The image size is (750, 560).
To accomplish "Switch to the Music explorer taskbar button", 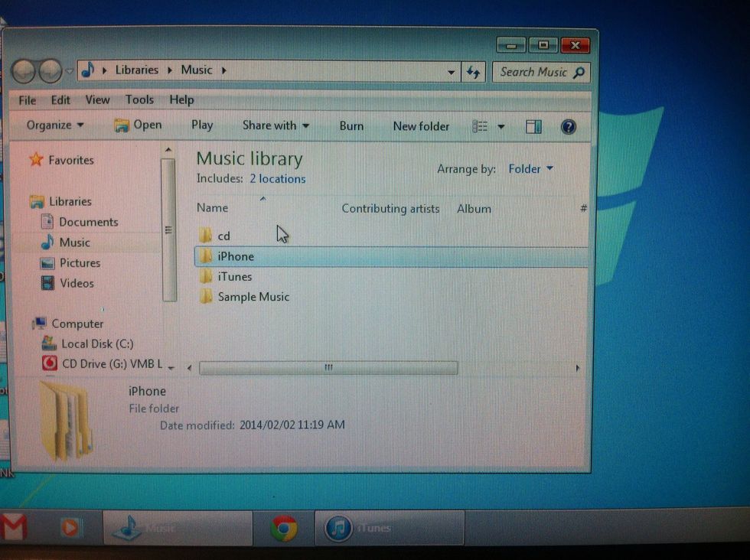I will tap(178, 528).
